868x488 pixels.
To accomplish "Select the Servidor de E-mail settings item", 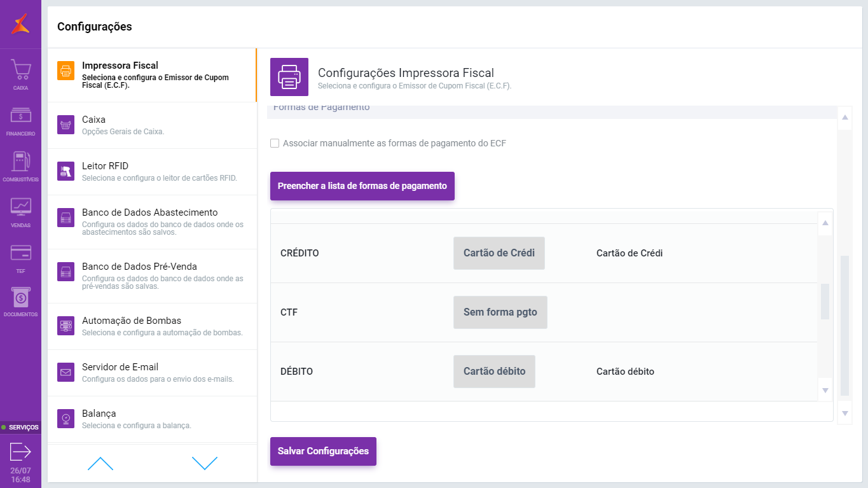I will 153,373.
